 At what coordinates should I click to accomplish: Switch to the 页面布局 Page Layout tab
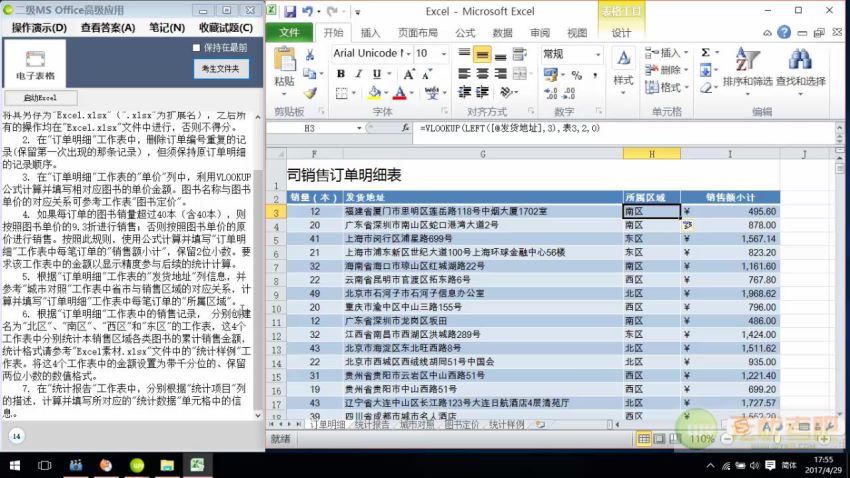417,33
